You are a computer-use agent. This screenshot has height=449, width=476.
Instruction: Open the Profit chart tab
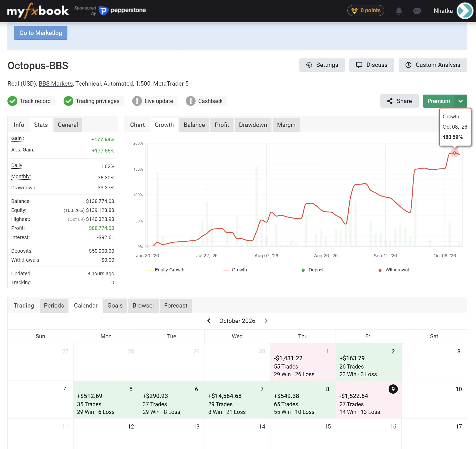tap(222, 125)
